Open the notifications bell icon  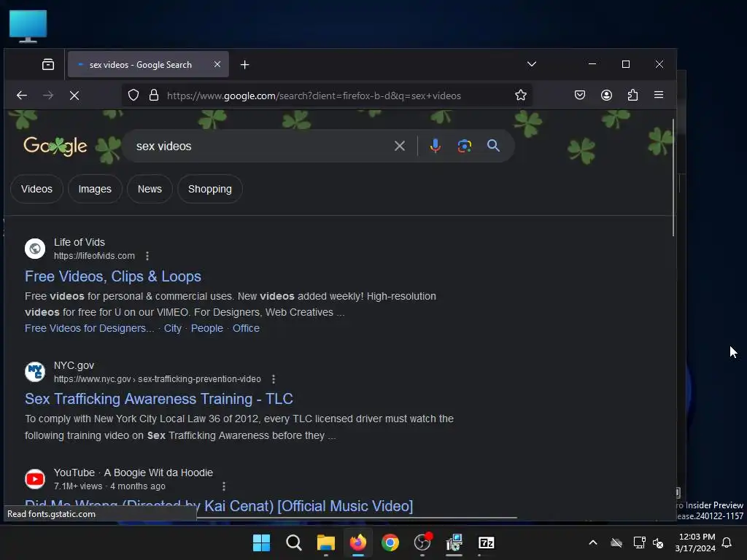click(x=727, y=542)
